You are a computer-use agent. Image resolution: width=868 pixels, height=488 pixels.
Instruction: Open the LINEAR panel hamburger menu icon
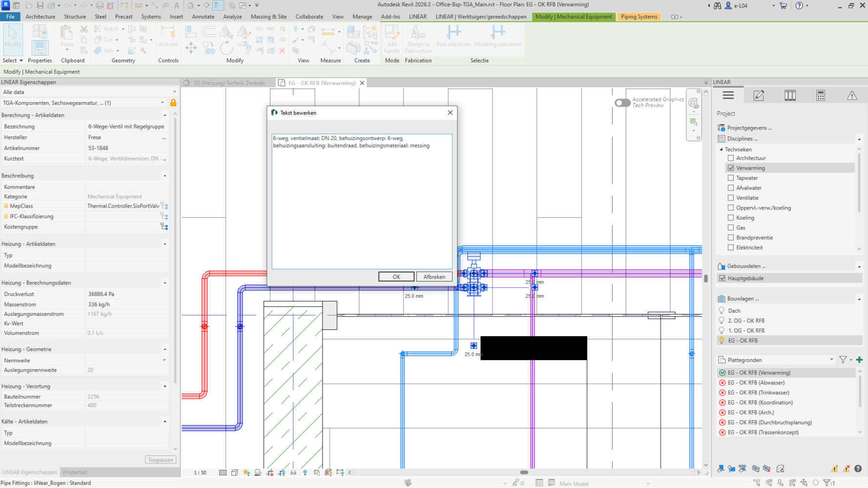tap(728, 96)
